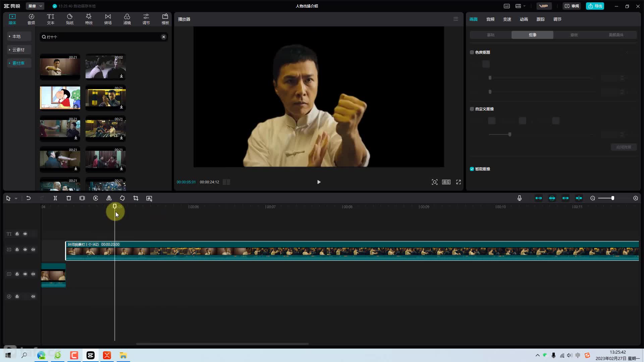This screenshot has width=644, height=362.
Task: Click the 自定义抠像 brush size slider
Action: tap(510, 134)
